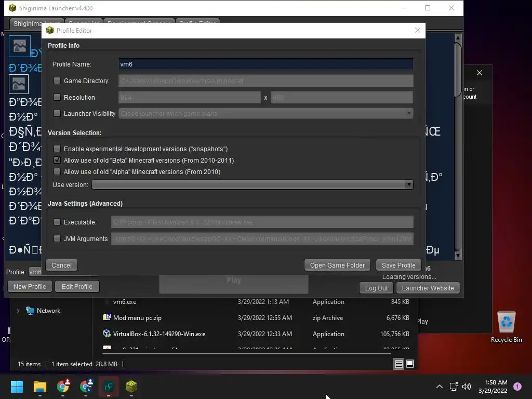Image resolution: width=532 pixels, height=399 pixels.
Task: Open the clock and date in taskbar
Action: [493, 387]
